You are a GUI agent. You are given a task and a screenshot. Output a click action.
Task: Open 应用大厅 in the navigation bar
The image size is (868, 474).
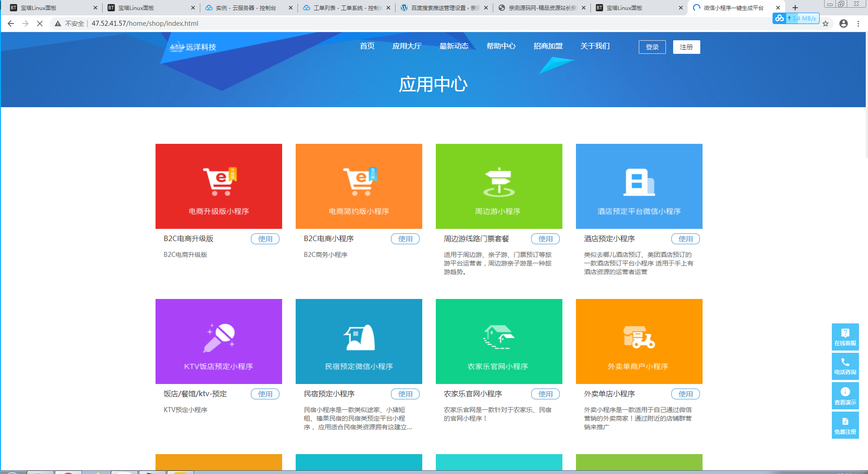click(407, 46)
